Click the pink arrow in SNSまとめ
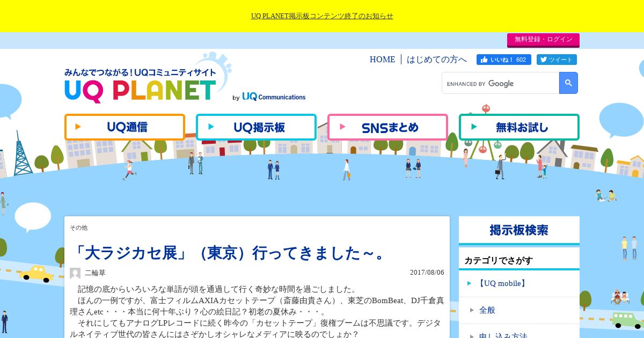 tap(342, 127)
